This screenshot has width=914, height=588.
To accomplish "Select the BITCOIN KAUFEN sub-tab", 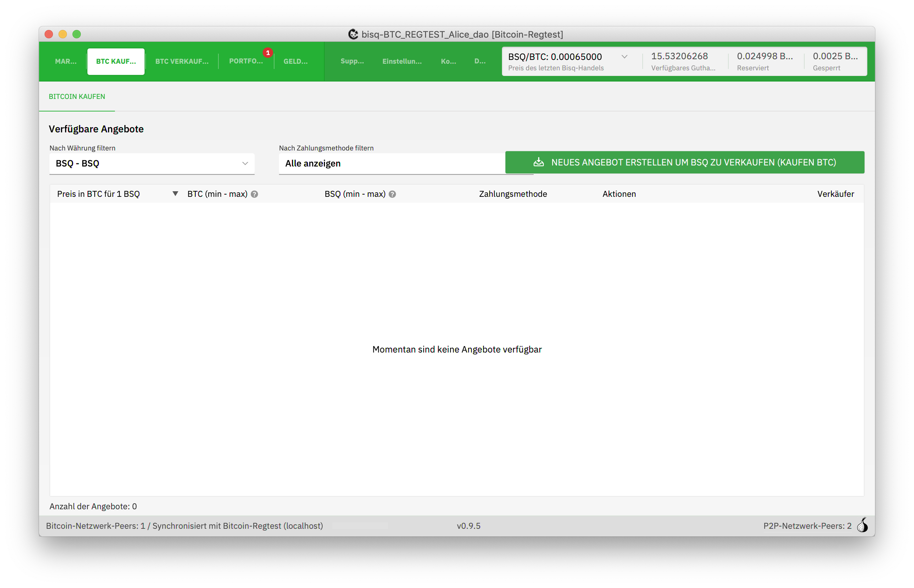I will coord(77,96).
